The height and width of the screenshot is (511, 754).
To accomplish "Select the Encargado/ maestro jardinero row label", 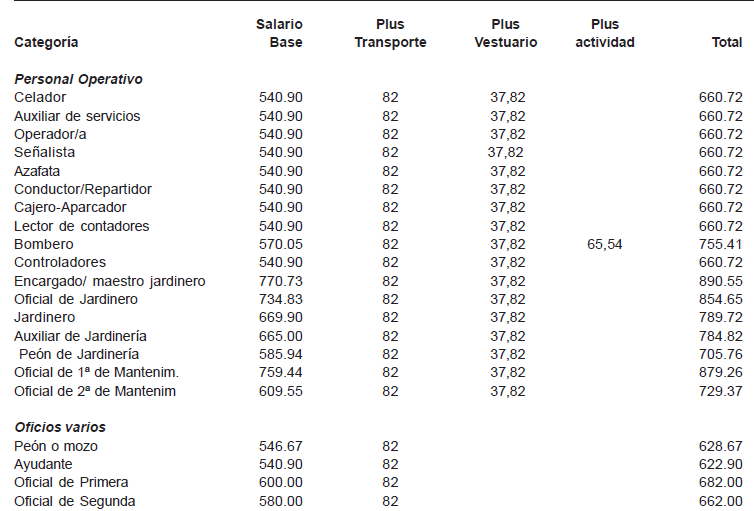I will tap(110, 281).
